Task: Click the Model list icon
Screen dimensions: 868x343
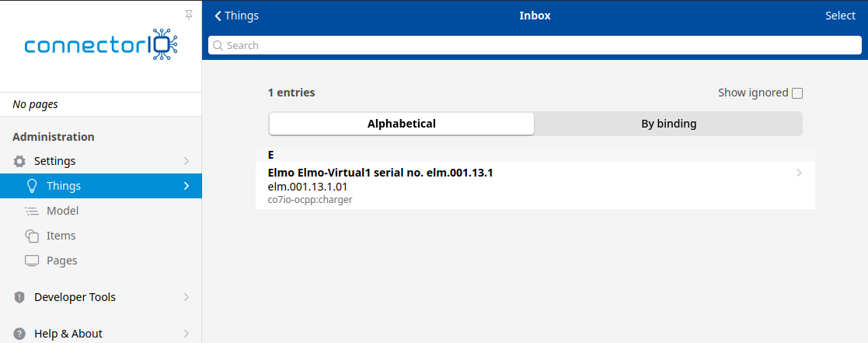Action: (x=32, y=211)
